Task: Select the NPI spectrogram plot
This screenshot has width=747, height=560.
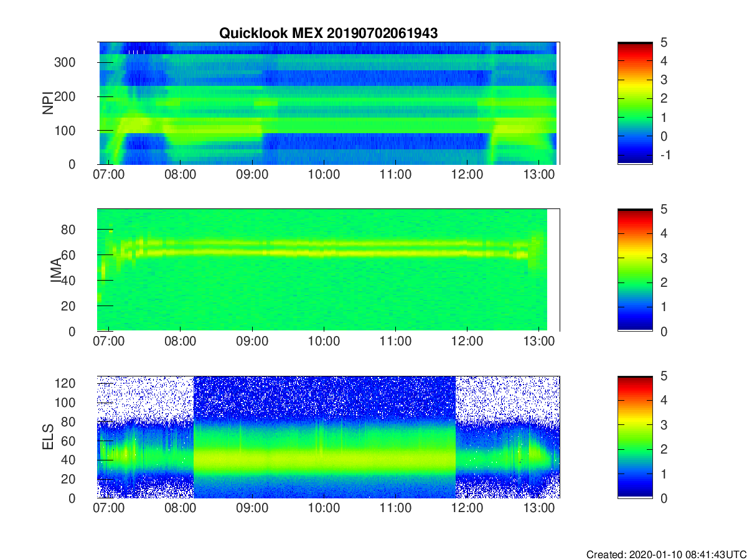Action: 329,103
